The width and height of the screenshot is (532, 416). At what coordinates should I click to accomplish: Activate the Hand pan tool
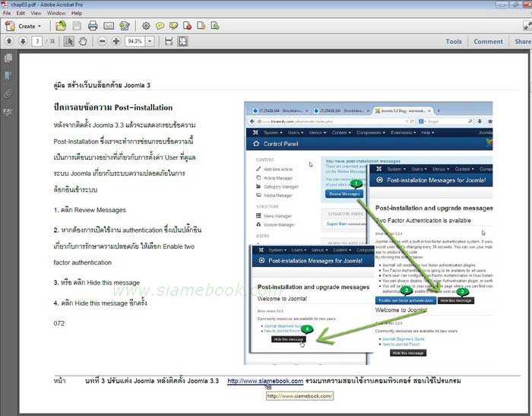pos(83,41)
